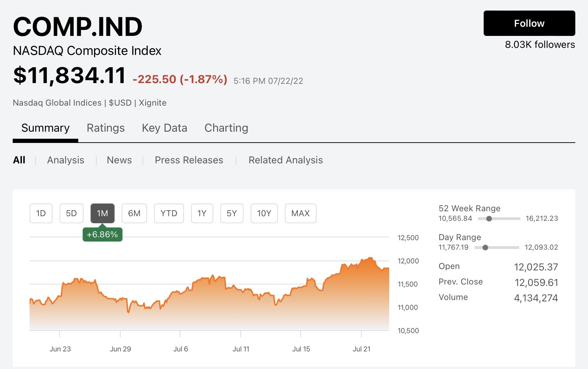Viewport: 588px width, 369px height.
Task: Click the NASDAQ Composite Index name
Action: click(87, 51)
